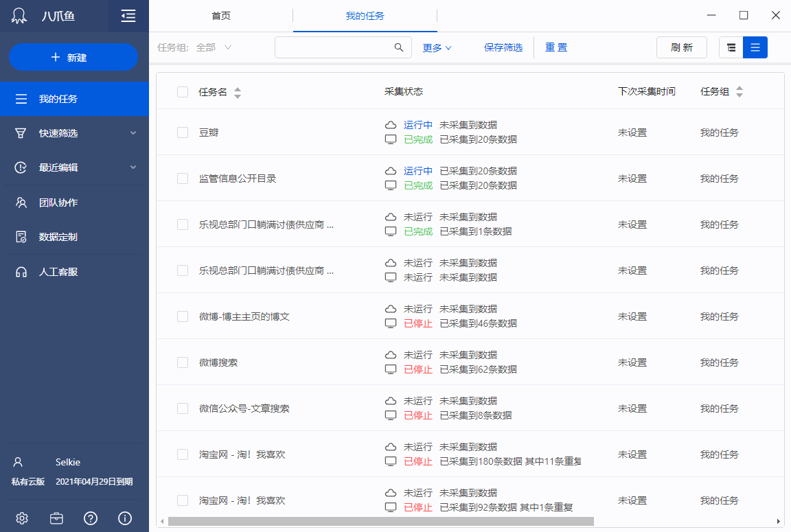Click the 新建 button
Screen dimensions: 791x532
[73, 58]
